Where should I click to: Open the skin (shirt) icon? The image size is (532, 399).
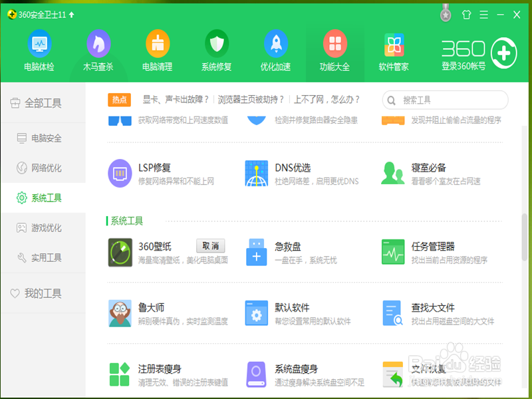click(467, 15)
